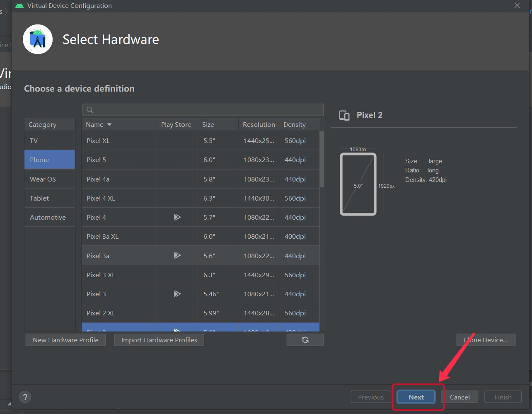Screen dimensions: 532x414
Task: Select the Pixel 3a device name
Action: pyautogui.click(x=98, y=256)
